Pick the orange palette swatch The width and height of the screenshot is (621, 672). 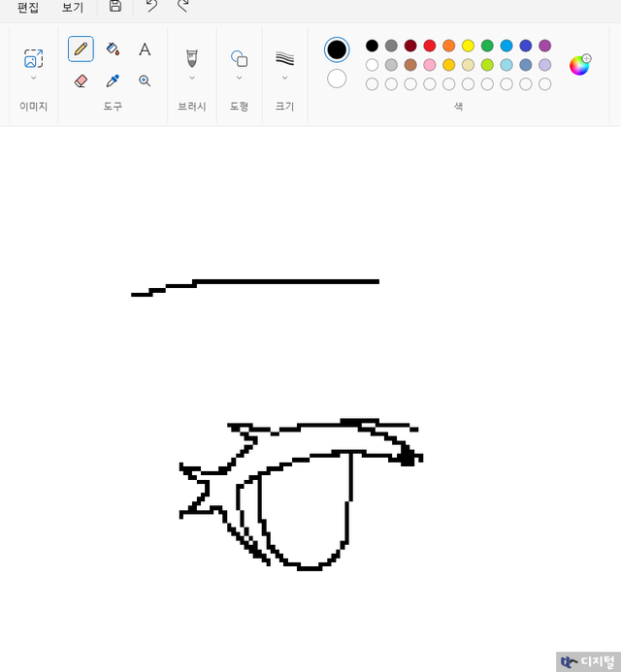(448, 46)
